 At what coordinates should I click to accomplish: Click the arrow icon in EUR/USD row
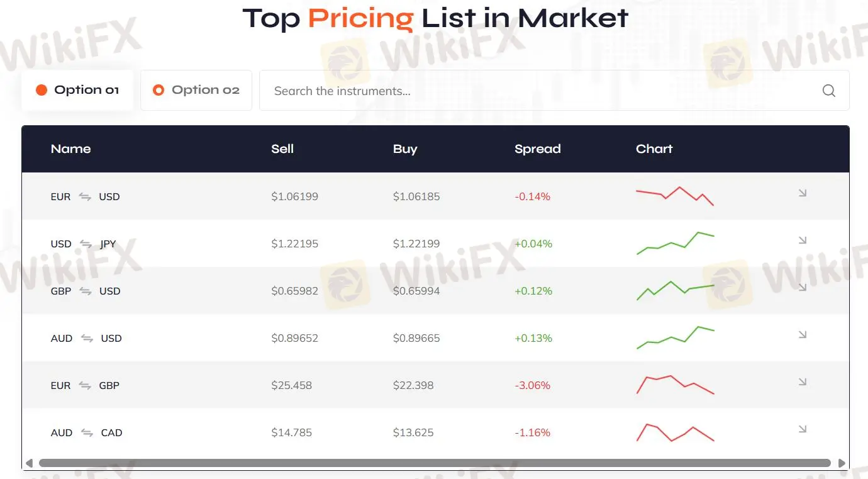tap(803, 193)
